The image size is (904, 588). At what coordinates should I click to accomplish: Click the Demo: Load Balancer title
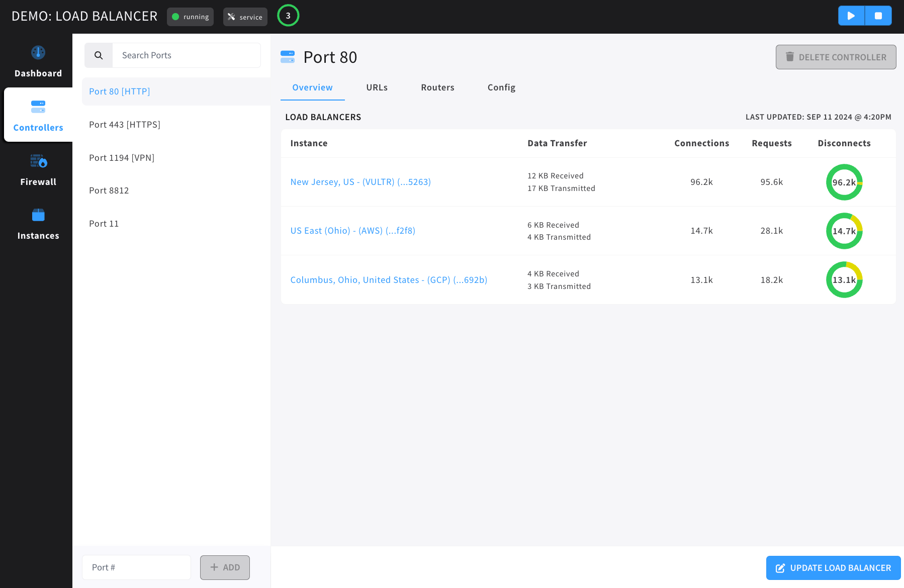coord(84,16)
